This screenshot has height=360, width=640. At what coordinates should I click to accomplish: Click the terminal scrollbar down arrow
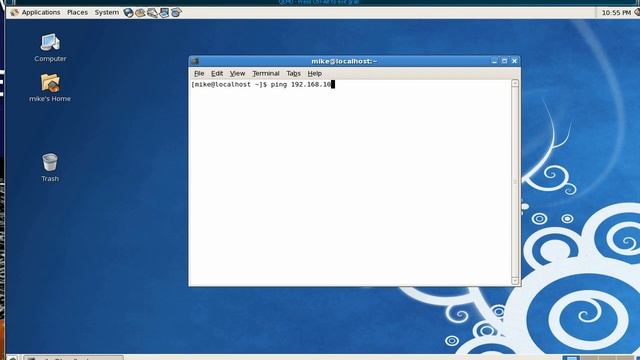[x=515, y=281]
